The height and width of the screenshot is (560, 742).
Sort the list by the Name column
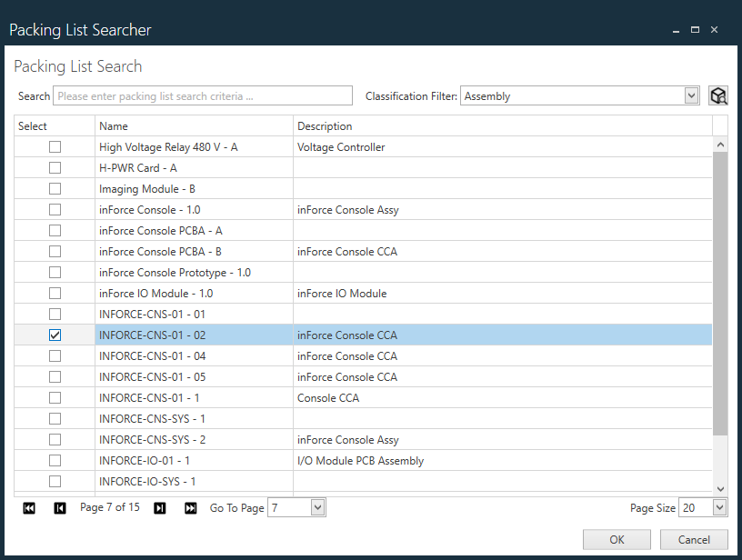tap(114, 125)
